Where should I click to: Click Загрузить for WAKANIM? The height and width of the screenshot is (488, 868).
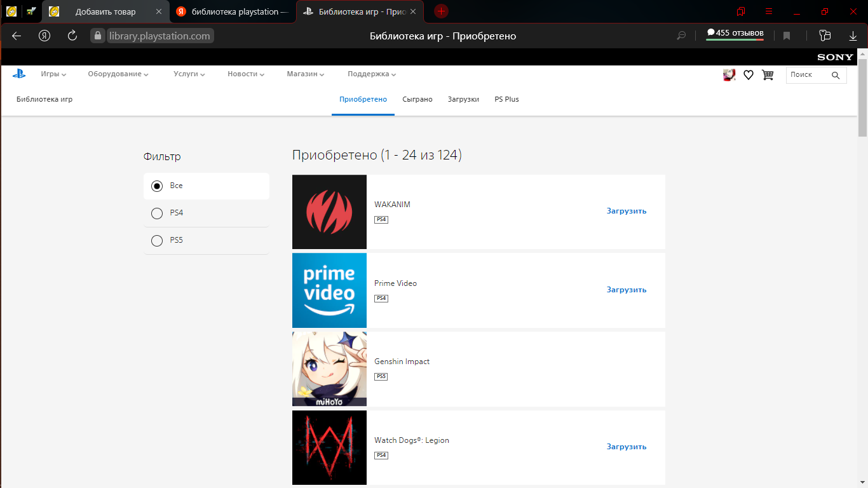click(627, 211)
